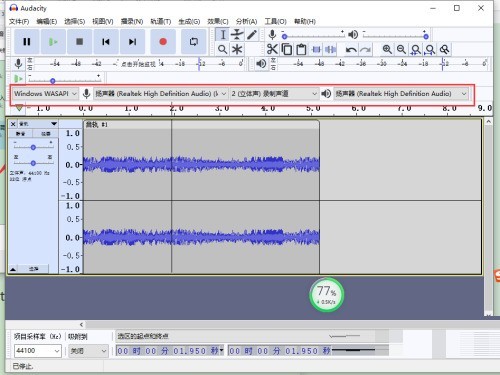Select the I-beam Selection tool
500x375 pixels.
[x=223, y=35]
